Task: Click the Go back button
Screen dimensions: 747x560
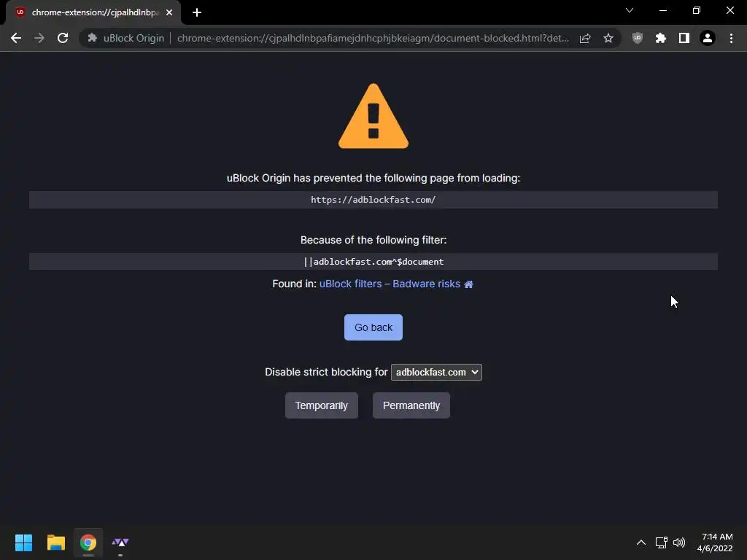Action: 373,327
